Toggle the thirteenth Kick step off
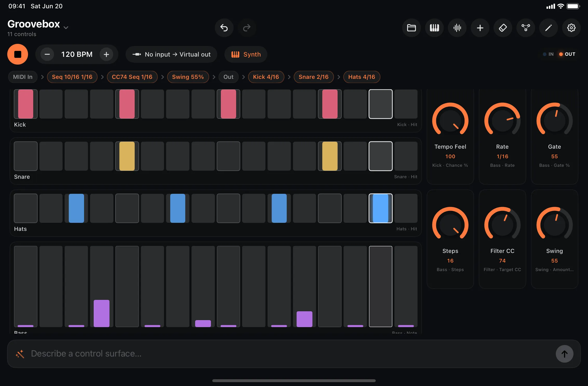588x386 pixels. [x=330, y=104]
